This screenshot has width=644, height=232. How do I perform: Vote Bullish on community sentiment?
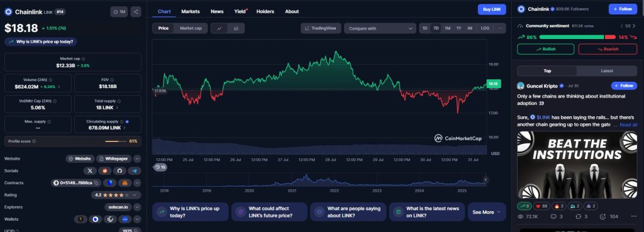pos(545,49)
